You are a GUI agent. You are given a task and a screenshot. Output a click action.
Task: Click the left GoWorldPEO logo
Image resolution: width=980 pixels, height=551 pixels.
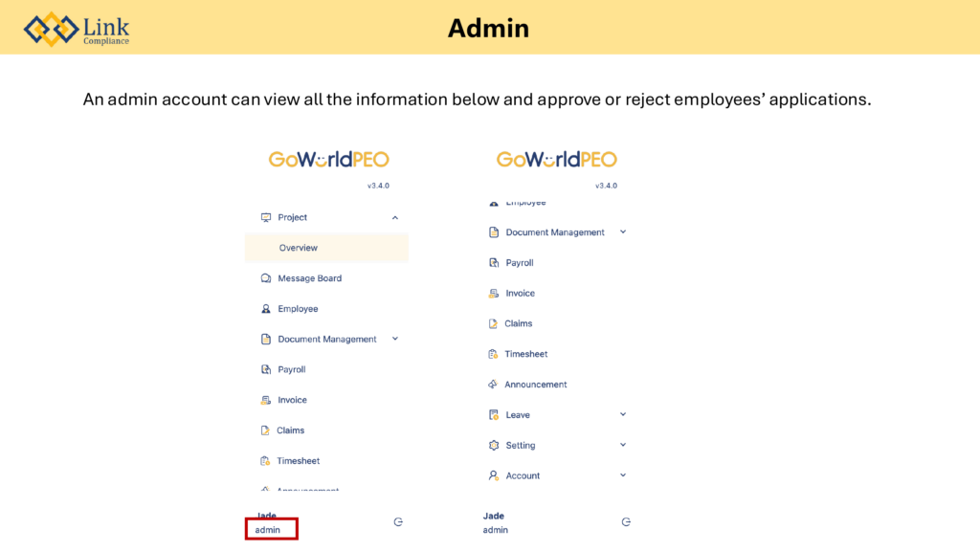(x=328, y=160)
